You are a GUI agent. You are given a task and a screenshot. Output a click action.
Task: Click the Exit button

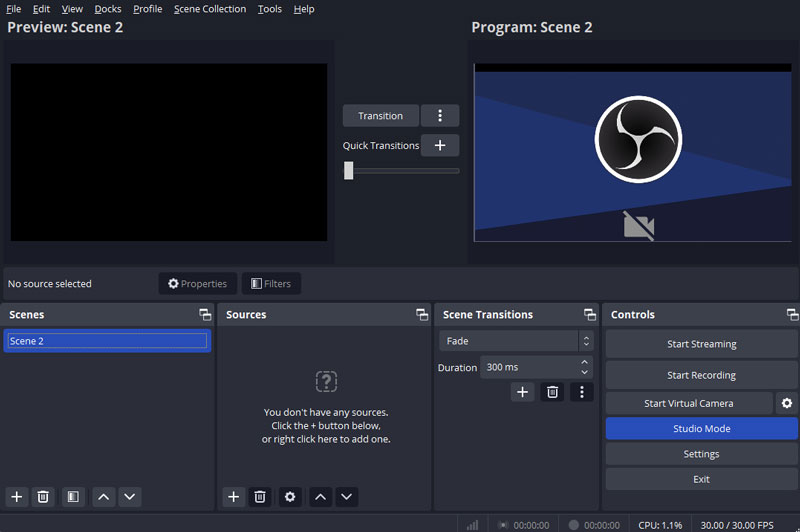tap(702, 479)
